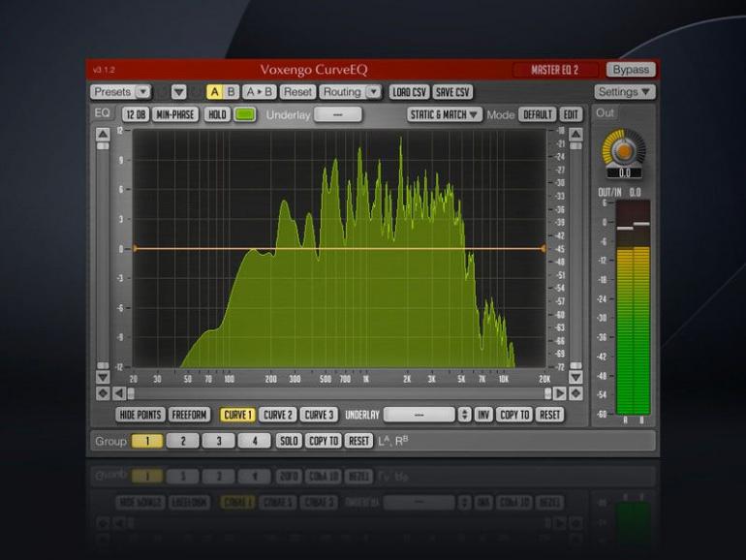Select the CURVE 1 tab
The image size is (746, 560).
(237, 415)
